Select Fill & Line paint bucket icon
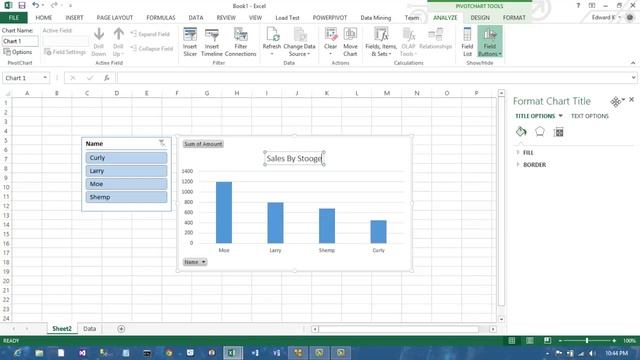 click(521, 131)
